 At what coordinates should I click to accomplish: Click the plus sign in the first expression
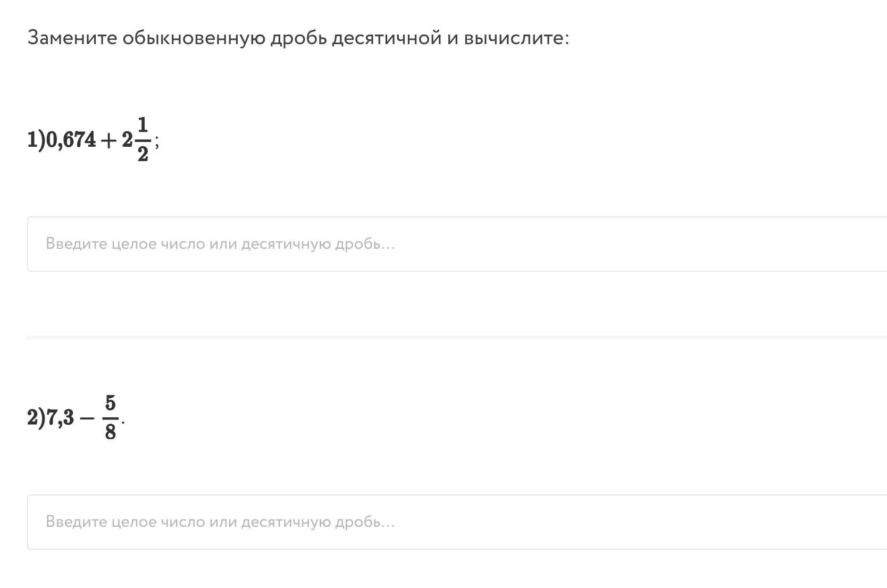(108, 140)
